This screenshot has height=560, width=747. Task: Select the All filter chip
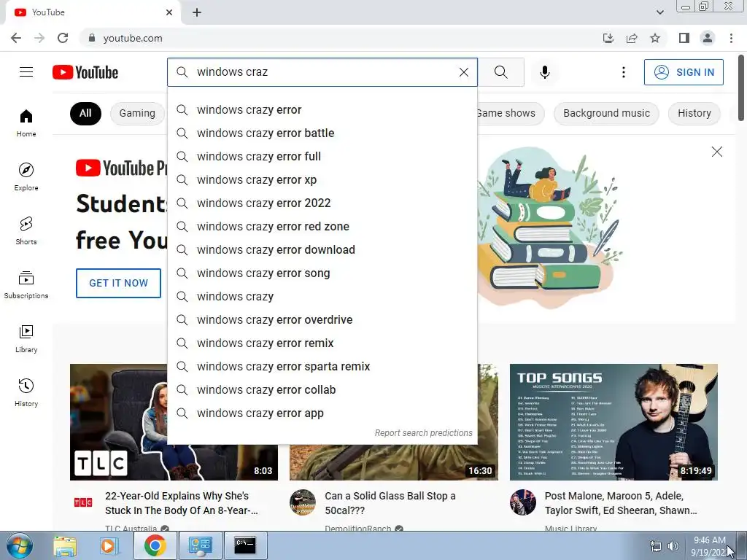pyautogui.click(x=85, y=113)
